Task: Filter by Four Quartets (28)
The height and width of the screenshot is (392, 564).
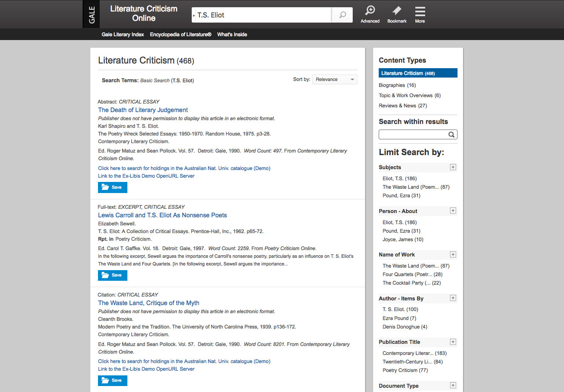Action: click(412, 274)
